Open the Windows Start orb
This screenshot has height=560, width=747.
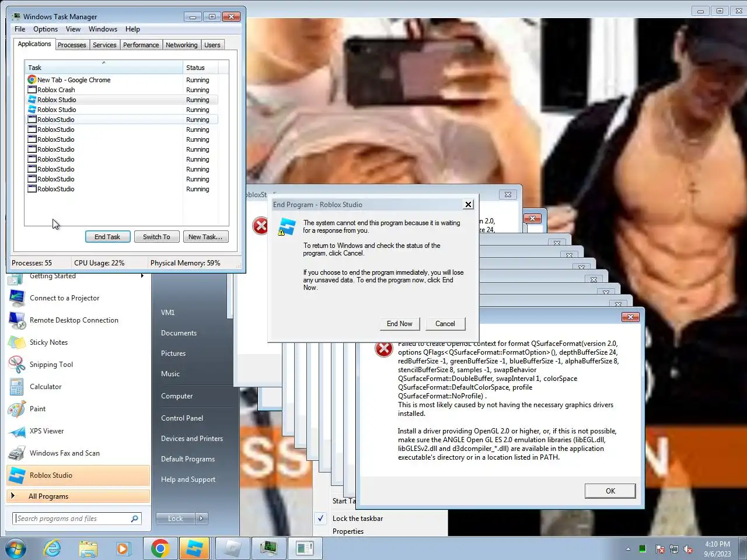click(16, 549)
